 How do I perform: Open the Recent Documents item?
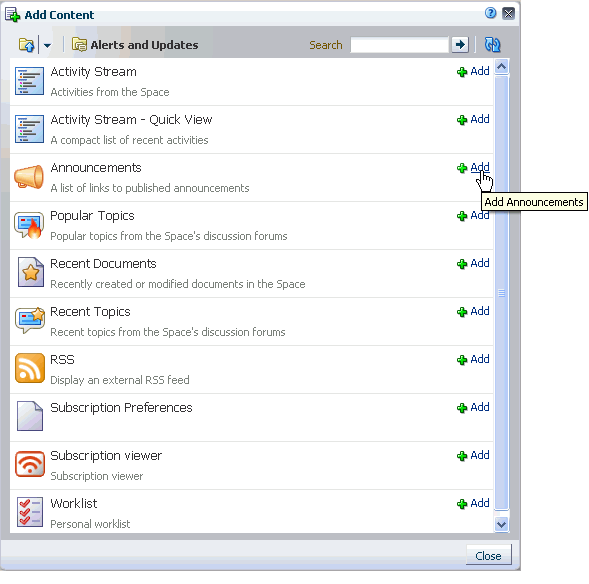pos(103,264)
